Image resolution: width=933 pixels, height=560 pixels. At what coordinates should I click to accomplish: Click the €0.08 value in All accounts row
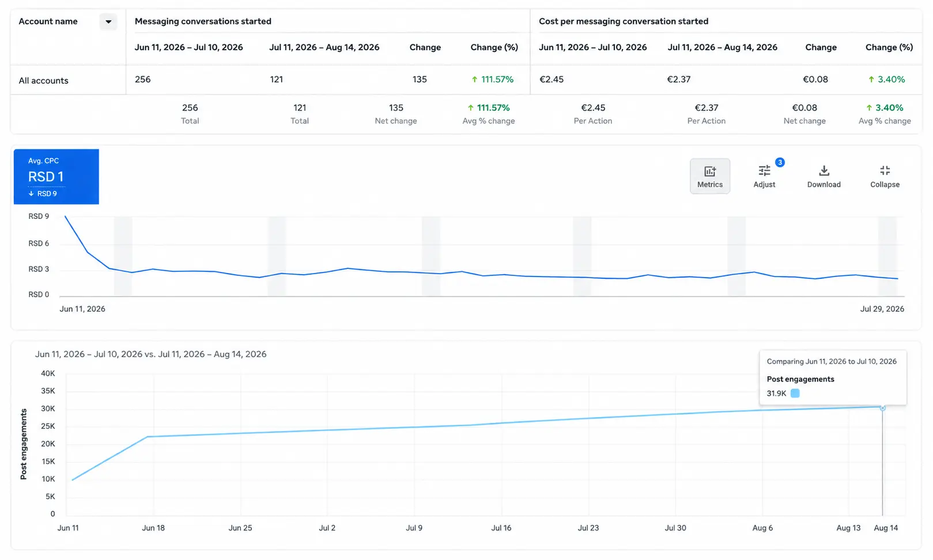coord(815,80)
